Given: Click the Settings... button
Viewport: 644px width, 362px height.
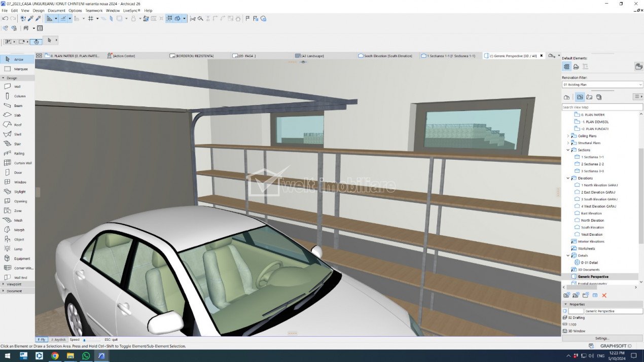Looking at the screenshot, I should (602, 338).
